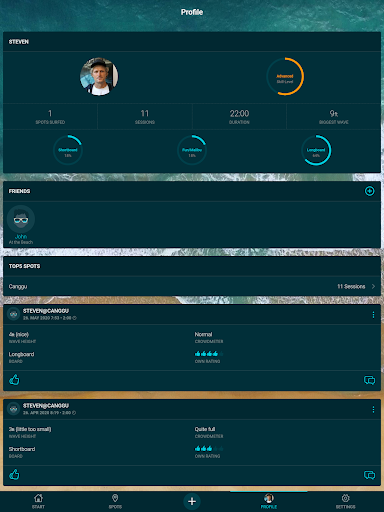The image size is (384, 512).
Task: Go to the Start tab
Action: (38, 501)
